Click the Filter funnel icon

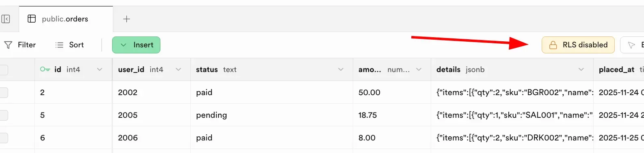click(8, 45)
